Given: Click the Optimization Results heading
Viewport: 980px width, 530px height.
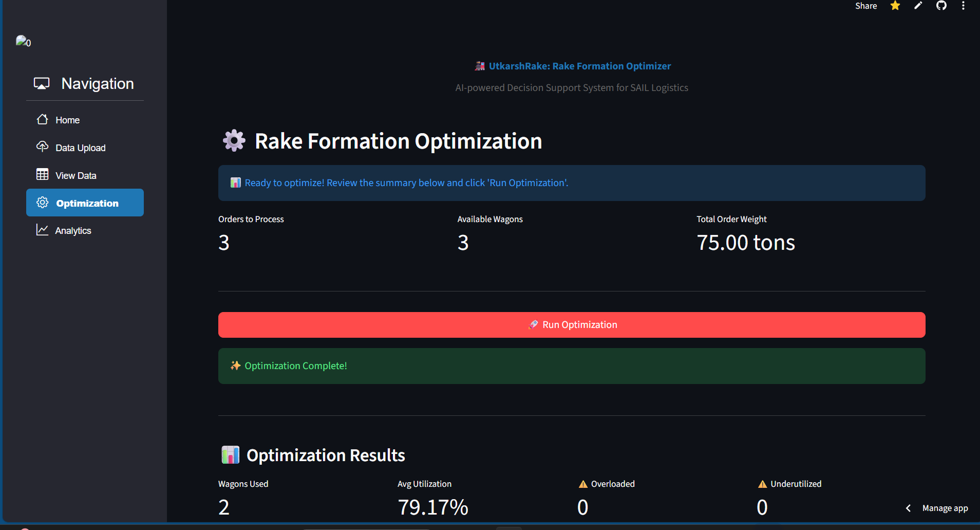Looking at the screenshot, I should click(326, 455).
